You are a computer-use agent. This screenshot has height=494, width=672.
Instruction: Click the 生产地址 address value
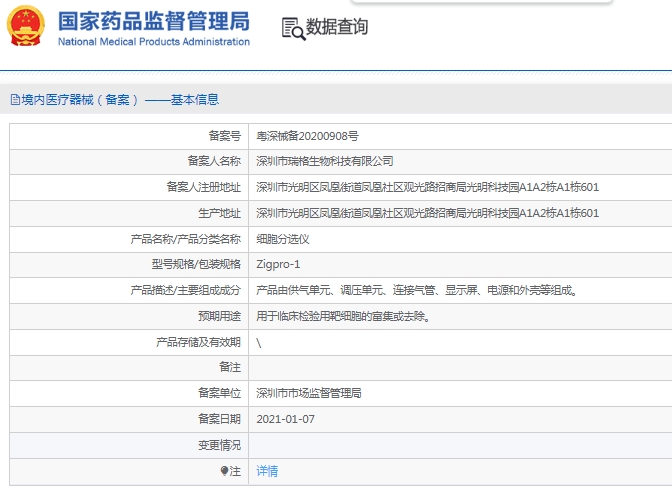click(427, 213)
